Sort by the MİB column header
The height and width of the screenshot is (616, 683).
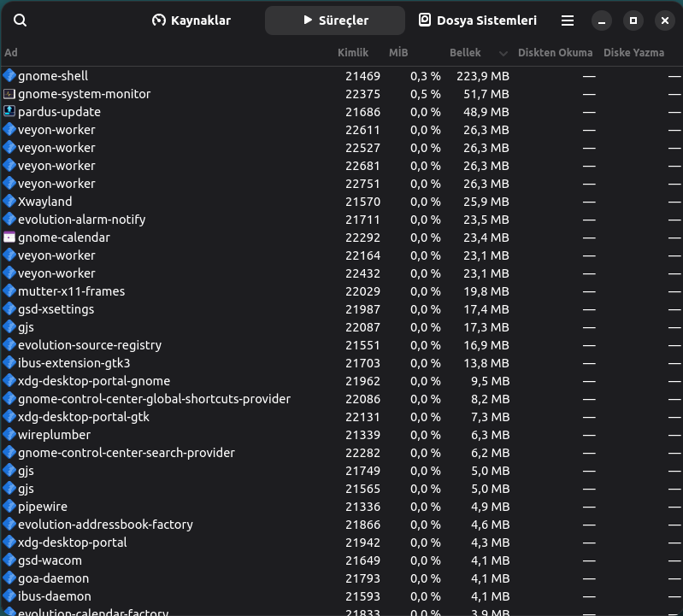[x=398, y=53]
